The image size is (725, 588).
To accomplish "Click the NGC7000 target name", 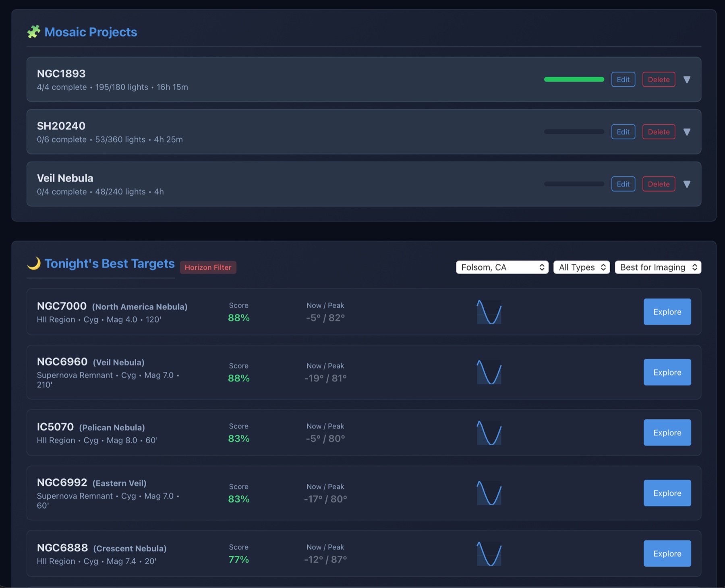I will click(62, 306).
